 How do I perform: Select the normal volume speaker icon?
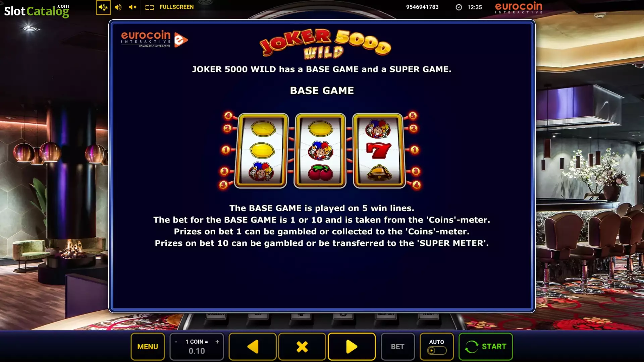tap(118, 7)
